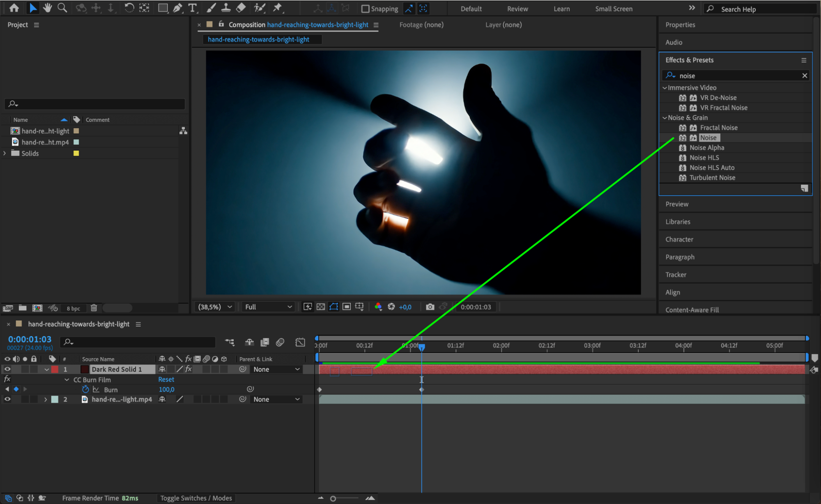This screenshot has width=821, height=504.
Task: Toggle Fast Previews in viewer footer
Action: [308, 307]
